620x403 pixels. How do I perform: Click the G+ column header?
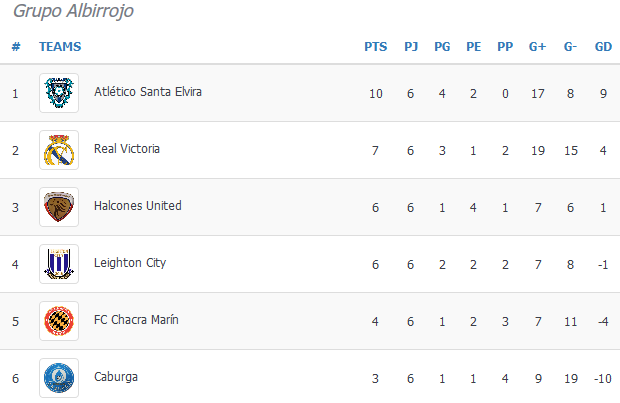coord(537,47)
